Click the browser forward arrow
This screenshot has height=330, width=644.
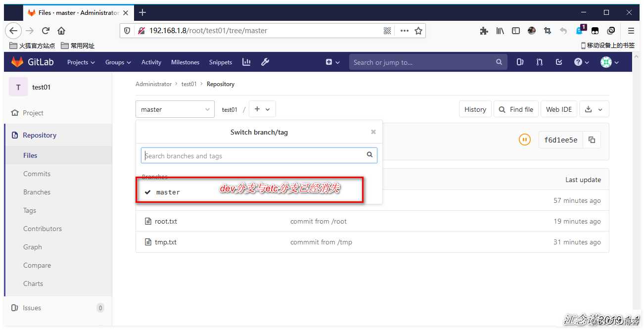[30, 31]
